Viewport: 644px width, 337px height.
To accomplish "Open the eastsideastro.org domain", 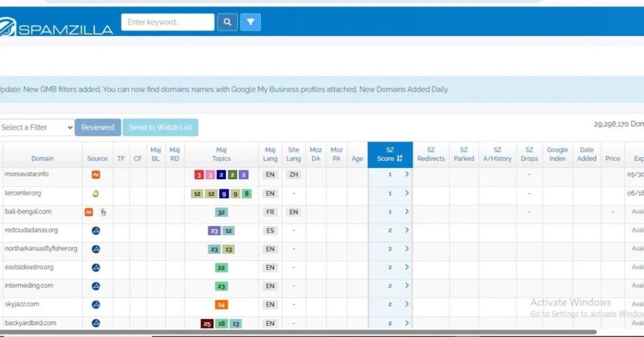I will [x=29, y=267].
